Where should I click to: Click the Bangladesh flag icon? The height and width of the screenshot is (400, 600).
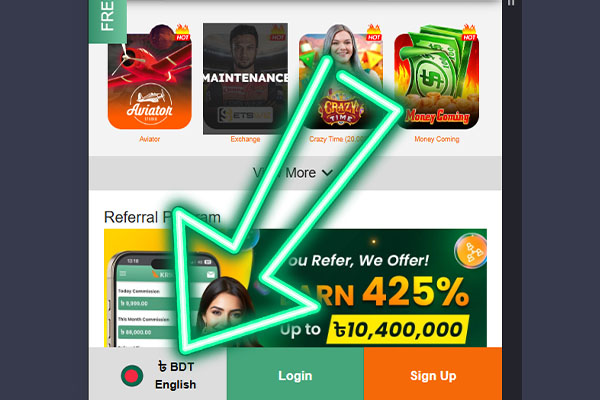click(132, 376)
